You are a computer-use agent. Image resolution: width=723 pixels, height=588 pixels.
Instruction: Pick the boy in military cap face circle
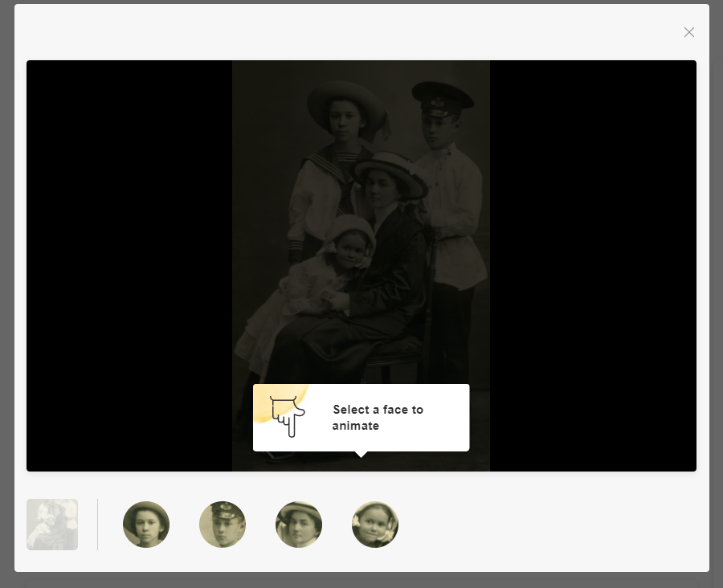pos(223,525)
